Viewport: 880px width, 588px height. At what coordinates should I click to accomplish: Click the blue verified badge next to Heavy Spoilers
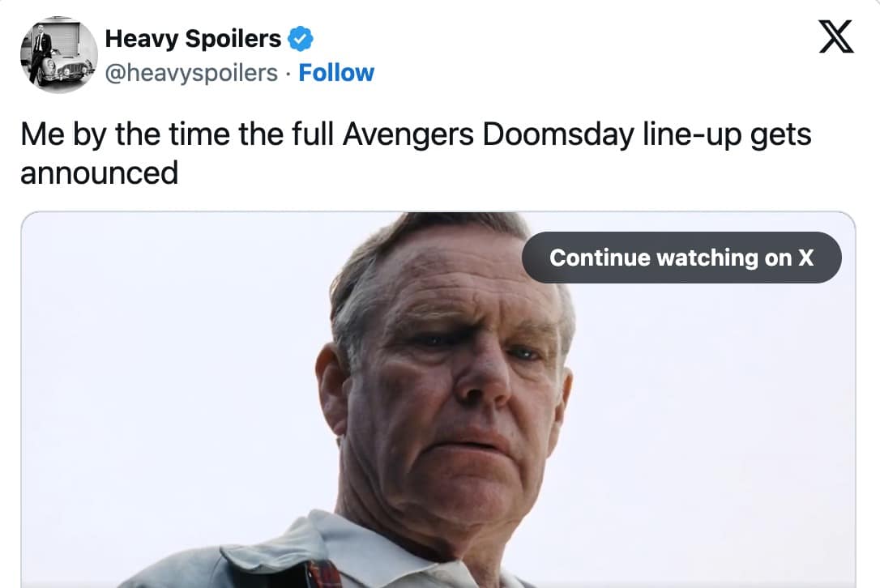click(301, 37)
